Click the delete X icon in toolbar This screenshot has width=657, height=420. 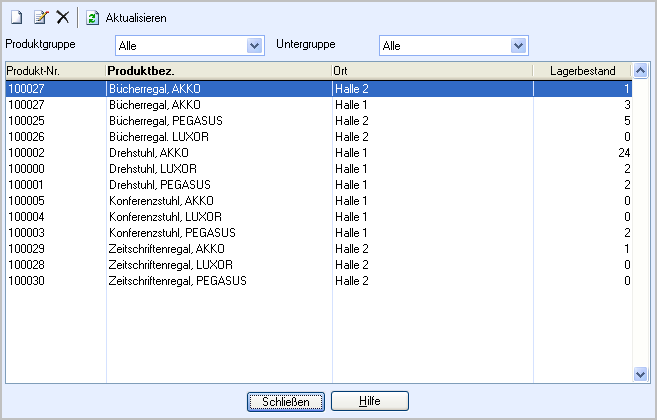click(x=63, y=18)
